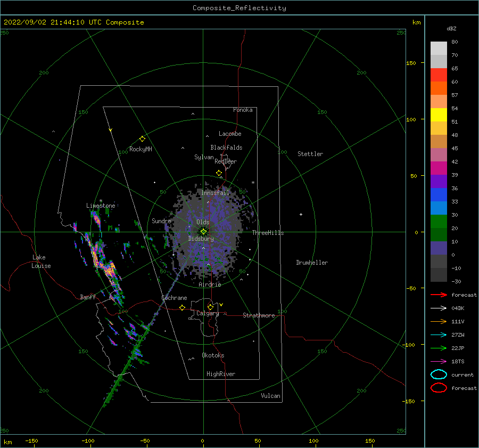Click the dBZ legend heading
Screen dimensions: 479x448
click(451, 28)
